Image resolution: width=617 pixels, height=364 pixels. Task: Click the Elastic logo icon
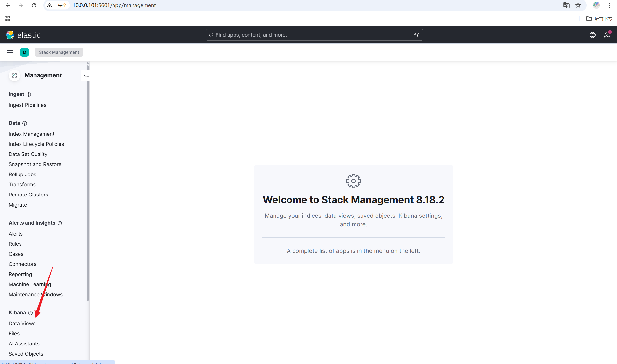tap(10, 35)
